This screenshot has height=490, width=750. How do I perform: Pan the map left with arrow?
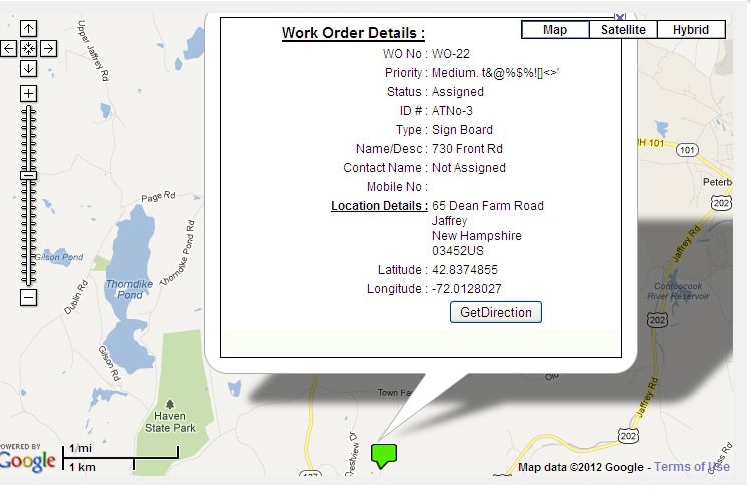8,48
